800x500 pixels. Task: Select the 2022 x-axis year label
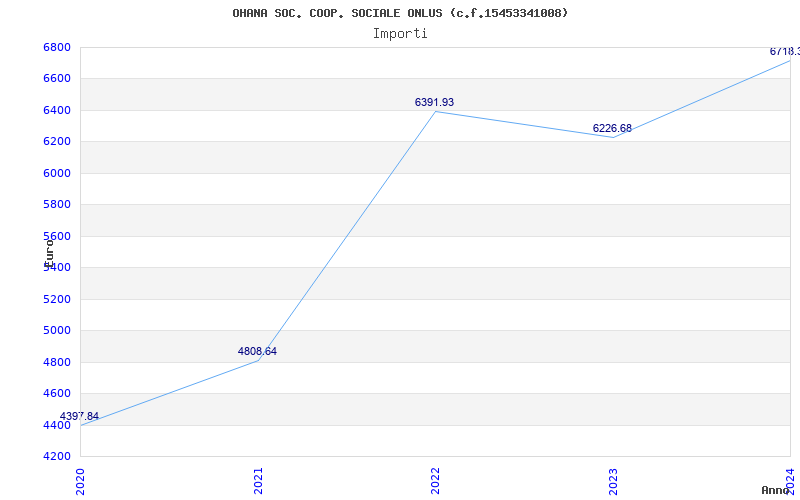[435, 481]
